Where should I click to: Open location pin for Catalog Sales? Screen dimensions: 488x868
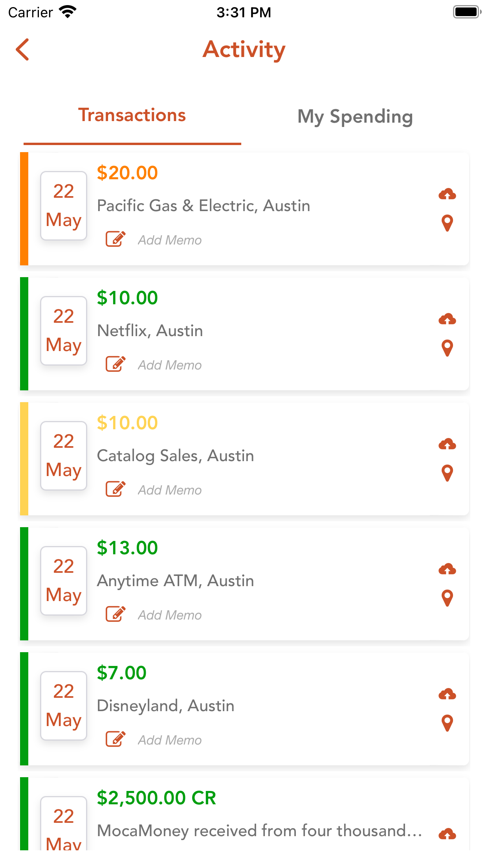tap(447, 473)
